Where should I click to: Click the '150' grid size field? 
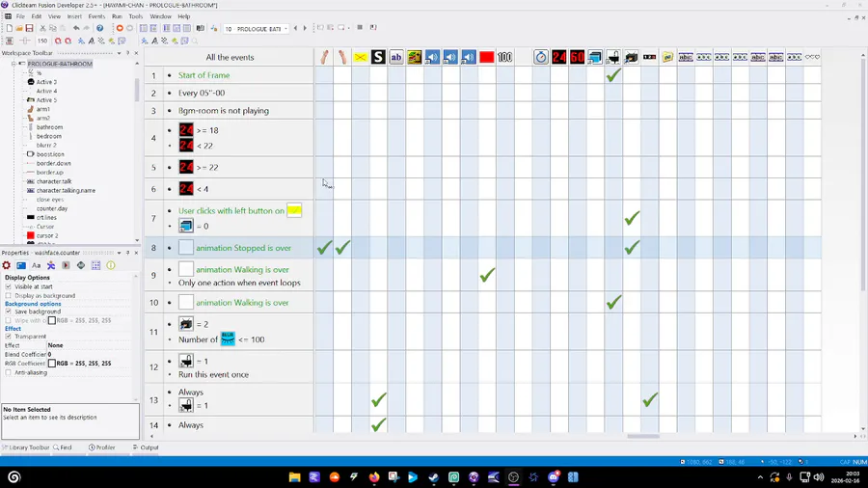click(42, 41)
